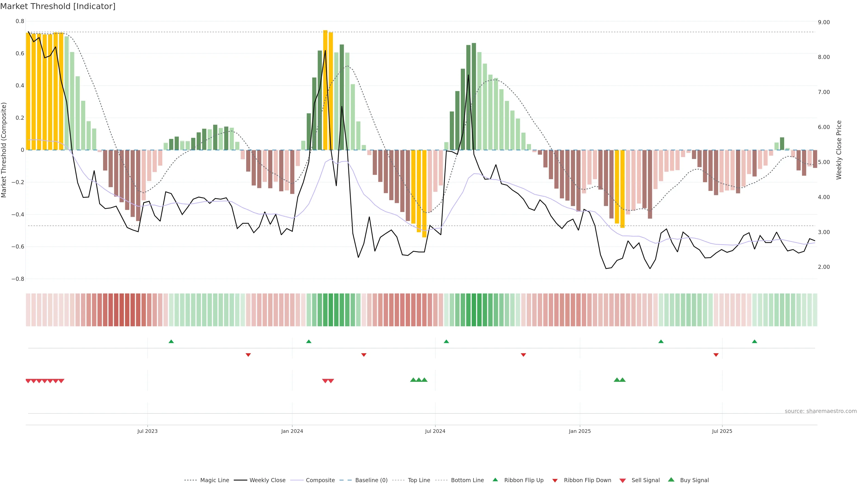The height and width of the screenshot is (488, 868).
Task: Click the Sell Signal legend triangle icon
Action: (622, 481)
